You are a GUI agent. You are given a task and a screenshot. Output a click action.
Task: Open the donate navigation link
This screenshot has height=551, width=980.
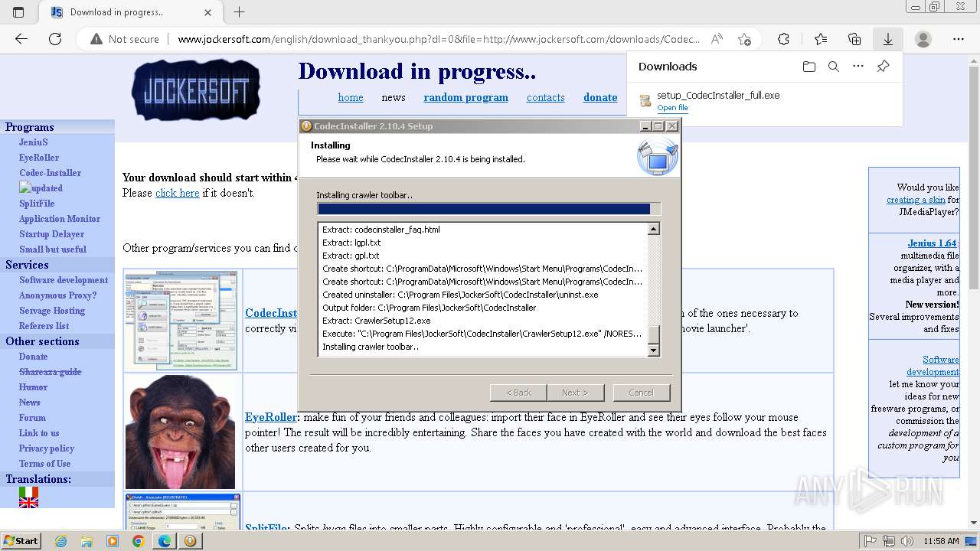600,97
